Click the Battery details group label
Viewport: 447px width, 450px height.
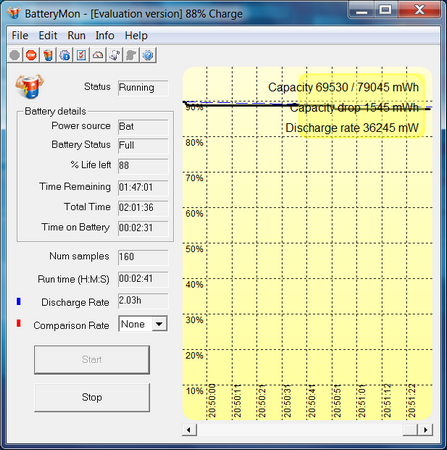[55, 111]
